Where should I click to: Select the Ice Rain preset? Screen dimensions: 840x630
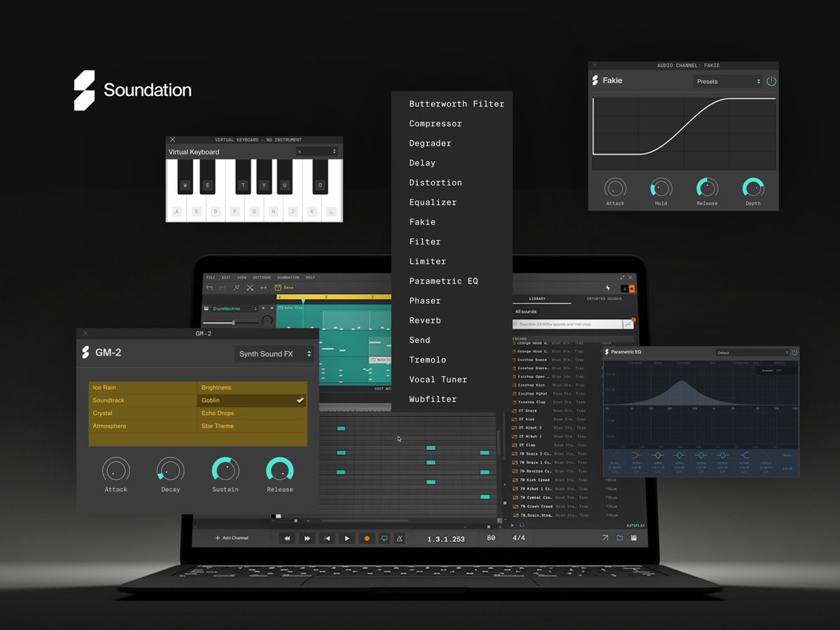point(143,387)
